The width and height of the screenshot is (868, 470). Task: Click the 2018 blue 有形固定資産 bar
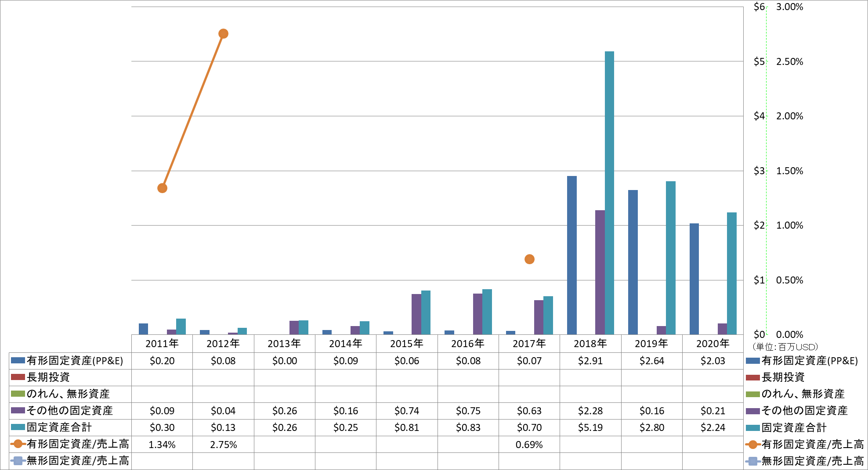pyautogui.click(x=571, y=255)
